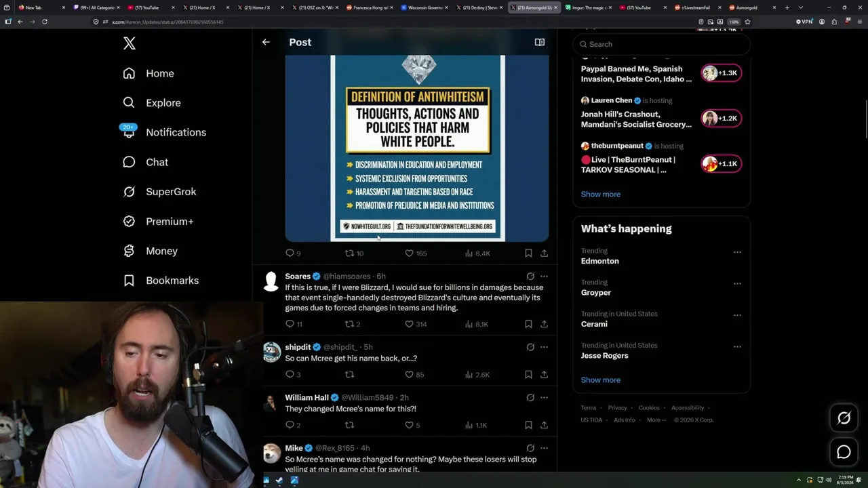Open Money in the X sidebar

point(151,251)
